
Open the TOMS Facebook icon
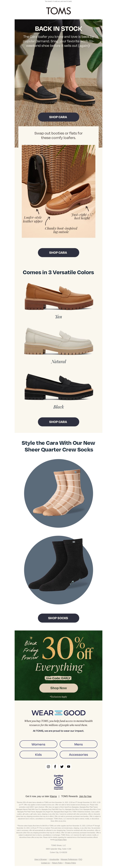point(55,767)
